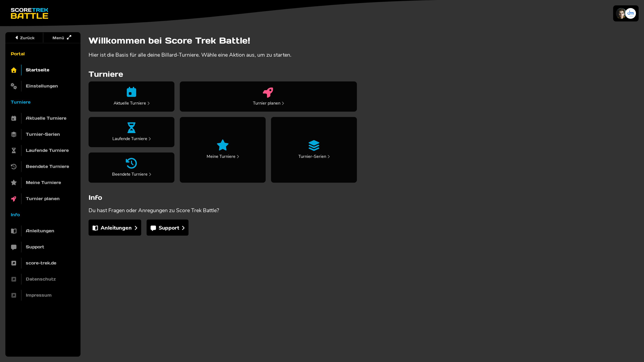Click the speech bubble icon on Support button
Screen dimensions: 644x362
click(x=153, y=228)
